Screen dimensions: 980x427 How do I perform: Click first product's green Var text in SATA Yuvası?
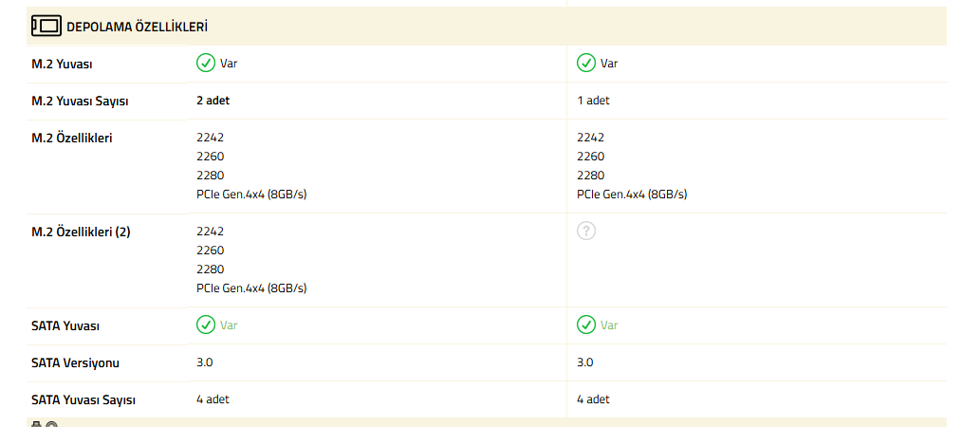(229, 325)
